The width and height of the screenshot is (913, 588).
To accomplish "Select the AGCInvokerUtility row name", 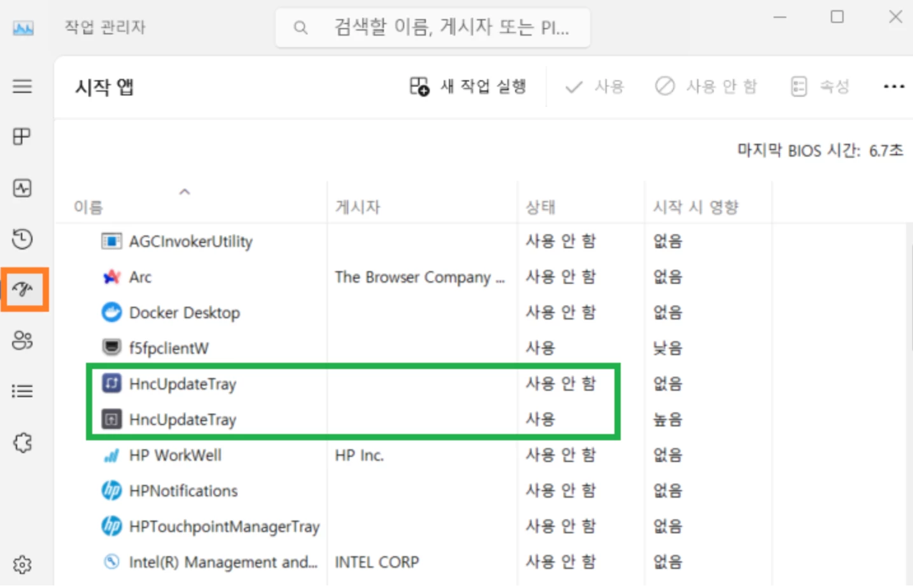I will (x=191, y=242).
